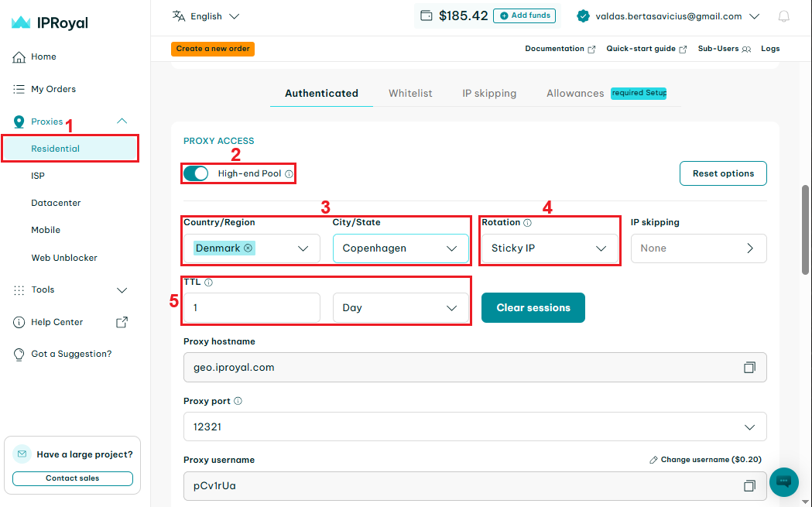Toggle the High-end Pool switch
Viewport: 812px width, 507px height.
click(x=196, y=173)
